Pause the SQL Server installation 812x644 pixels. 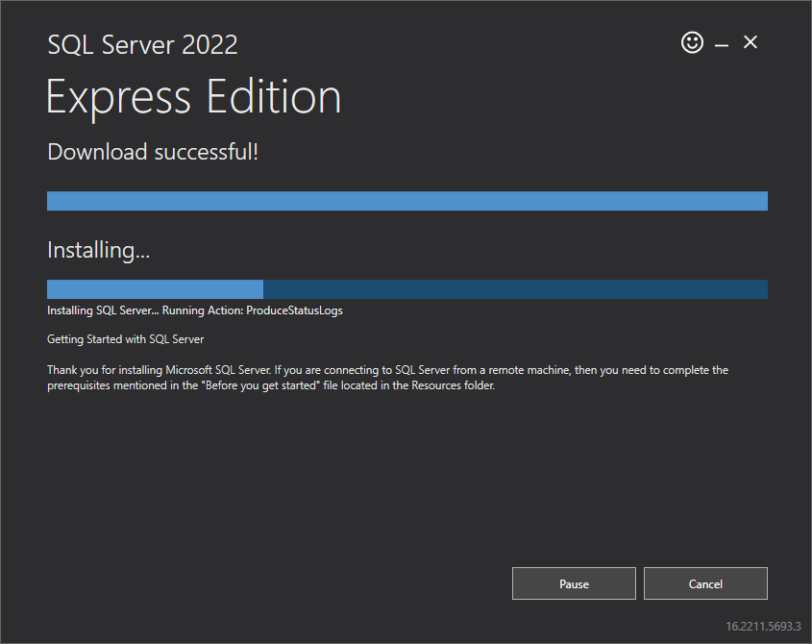coord(574,583)
